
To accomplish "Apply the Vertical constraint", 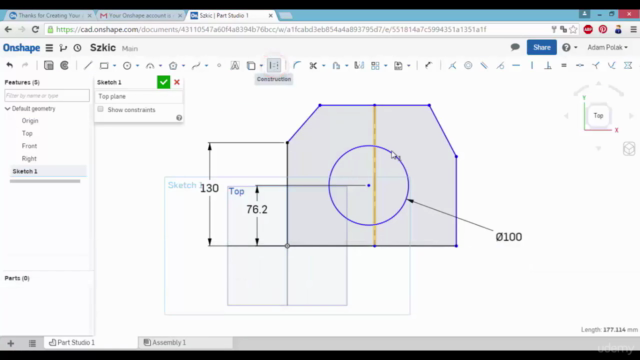I will (532, 65).
